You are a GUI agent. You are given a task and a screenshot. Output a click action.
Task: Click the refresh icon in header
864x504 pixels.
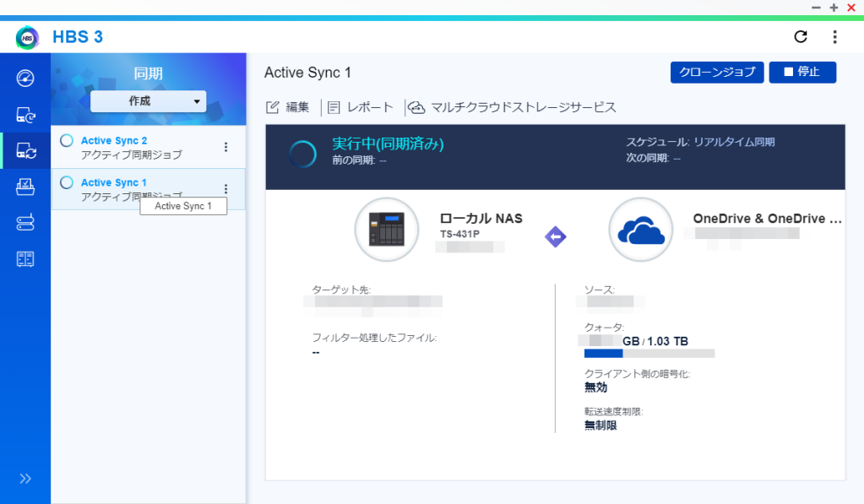801,37
